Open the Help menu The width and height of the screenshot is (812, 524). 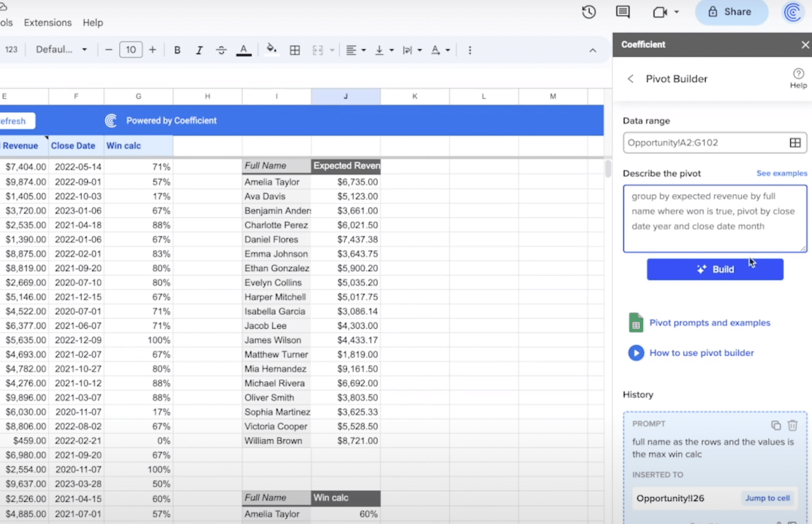pos(92,22)
